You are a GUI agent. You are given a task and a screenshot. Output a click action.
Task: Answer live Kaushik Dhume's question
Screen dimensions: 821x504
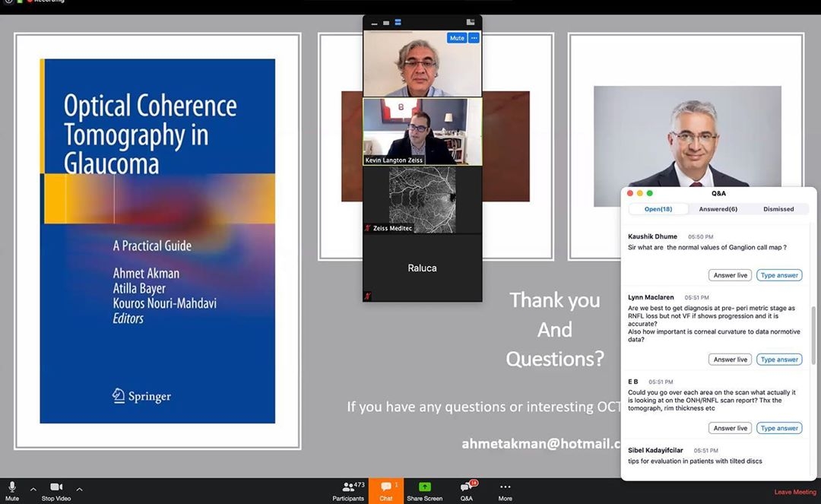click(730, 275)
